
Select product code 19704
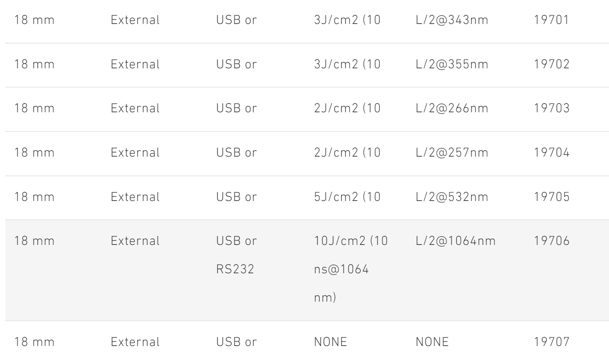(x=552, y=153)
